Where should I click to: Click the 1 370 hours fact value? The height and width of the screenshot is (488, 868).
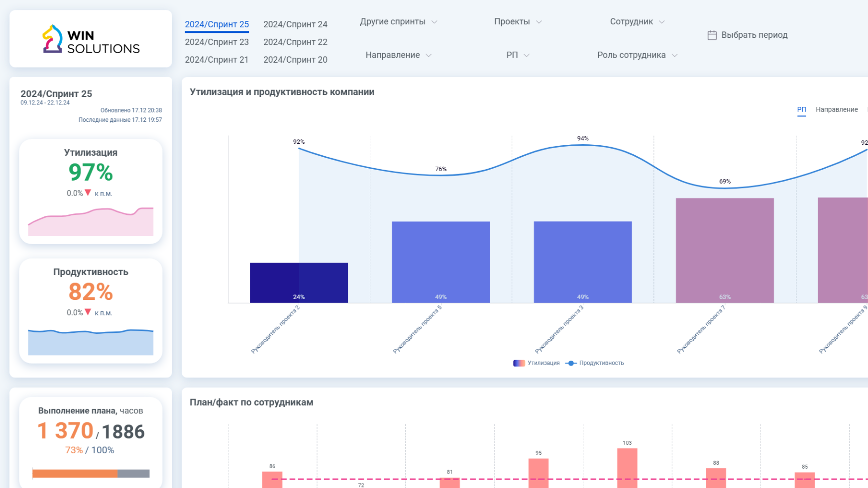[x=65, y=431]
